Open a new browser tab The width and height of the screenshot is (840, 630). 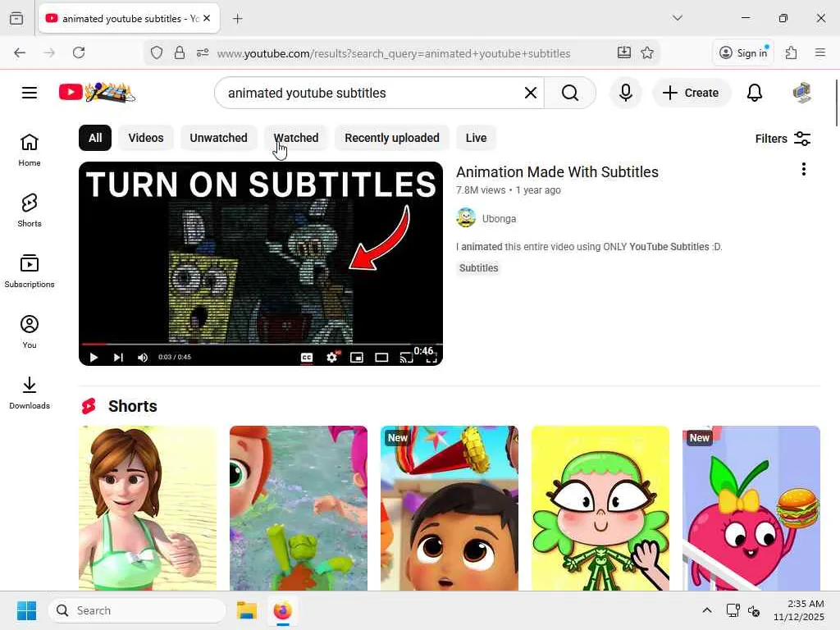pos(237,19)
